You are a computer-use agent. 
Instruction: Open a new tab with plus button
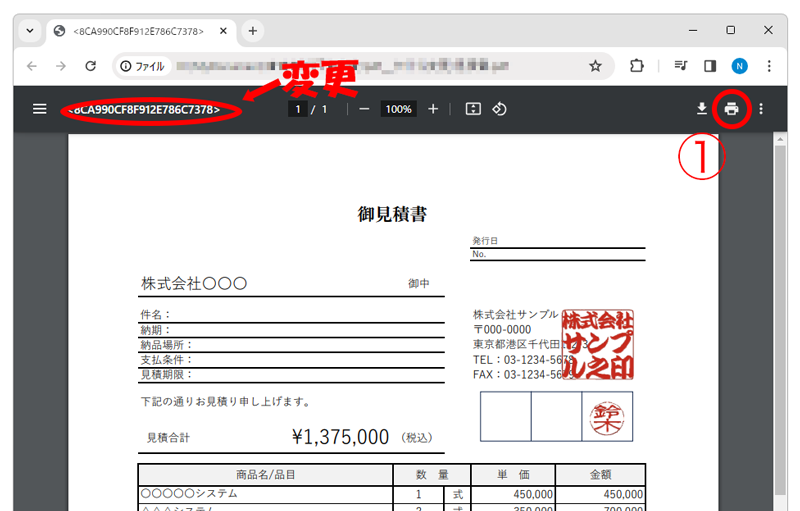[x=253, y=31]
